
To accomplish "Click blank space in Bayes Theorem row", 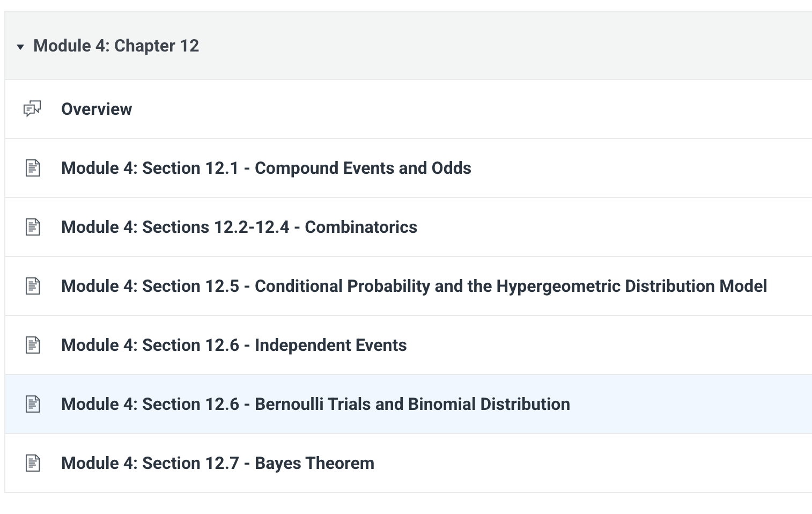I will [590, 463].
